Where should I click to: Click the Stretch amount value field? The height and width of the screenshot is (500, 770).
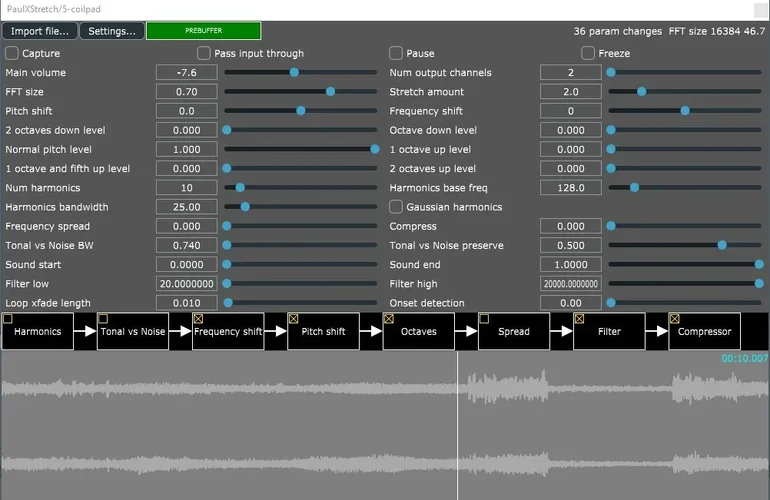pyautogui.click(x=570, y=92)
